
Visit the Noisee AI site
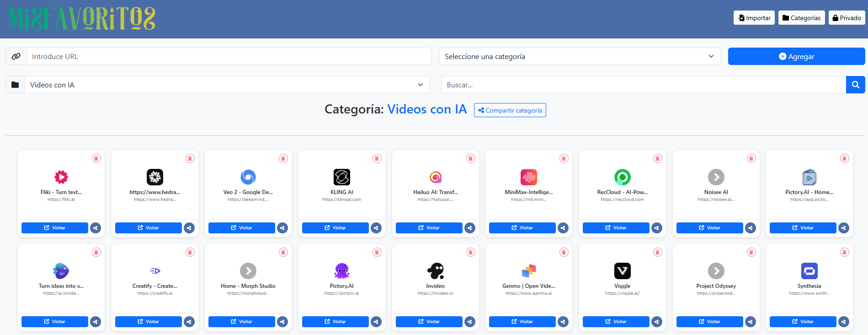click(x=709, y=228)
